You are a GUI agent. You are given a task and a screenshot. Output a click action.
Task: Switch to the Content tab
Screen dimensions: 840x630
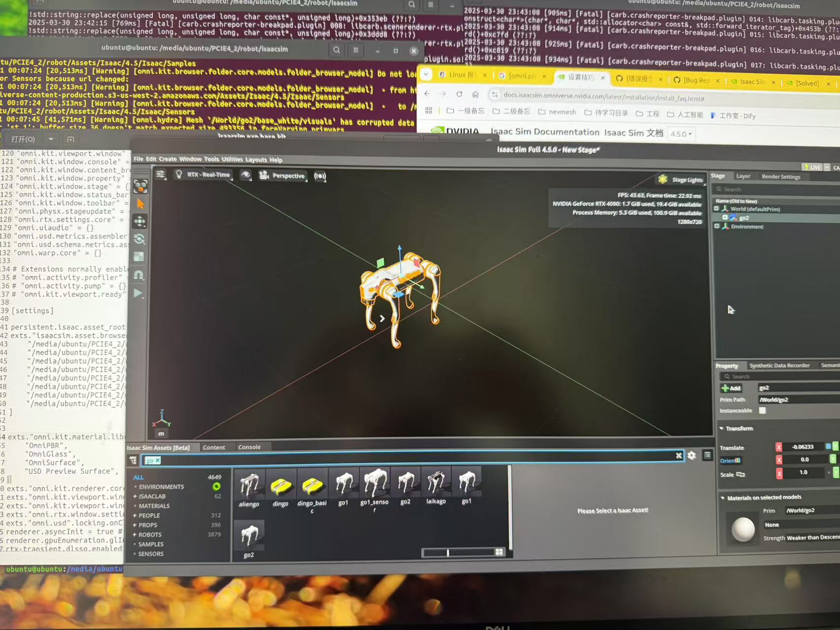point(214,447)
